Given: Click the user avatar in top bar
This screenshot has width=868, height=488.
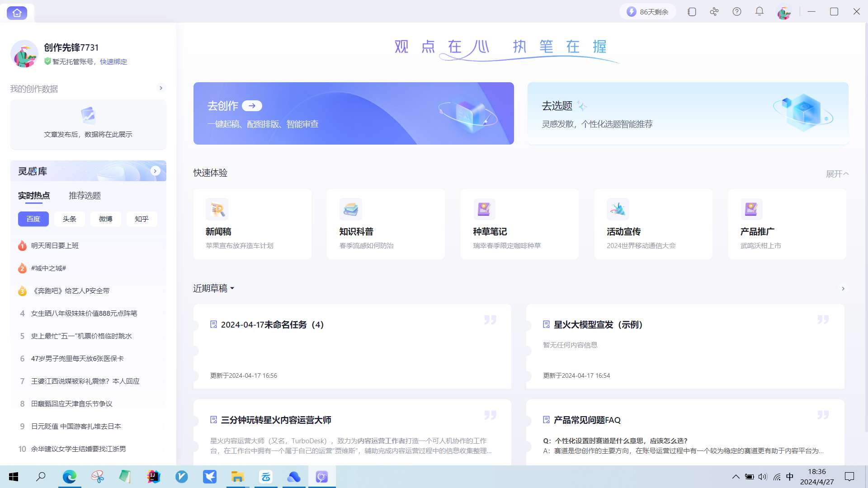Looking at the screenshot, I should (x=784, y=13).
